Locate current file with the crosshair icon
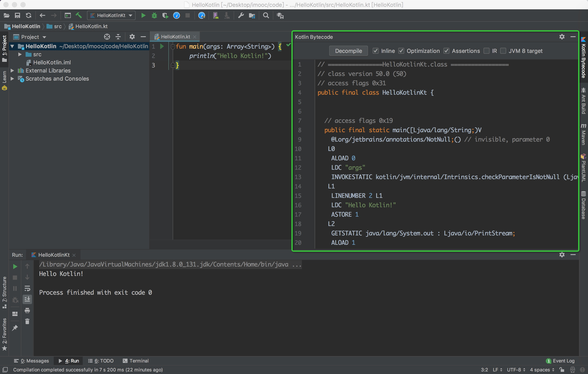This screenshot has width=588, height=374. point(107,37)
